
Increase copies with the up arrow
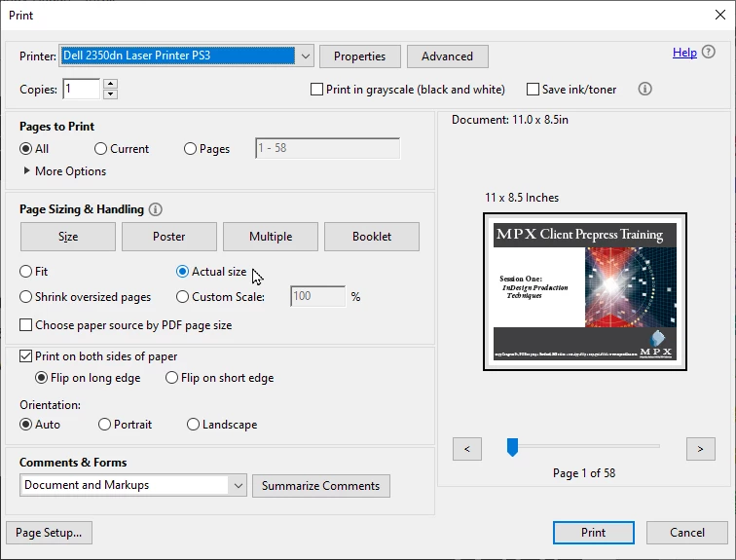point(110,84)
